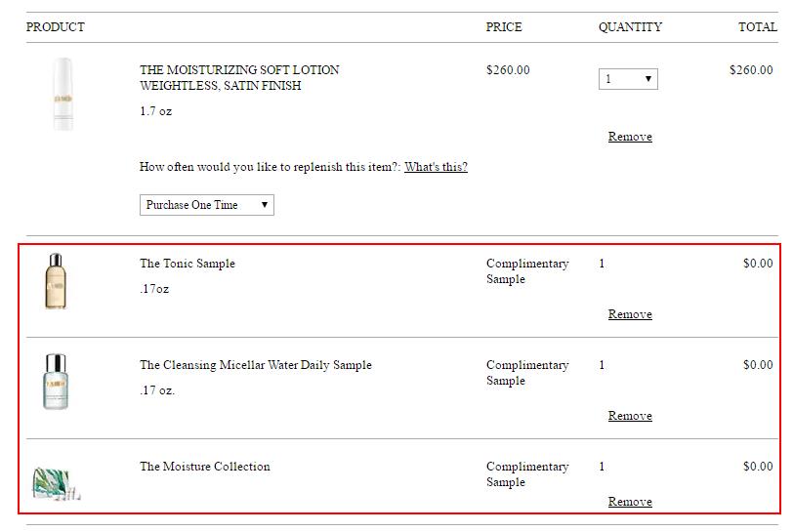793x532 pixels.
Task: Select The Moisture Collection product name
Action: (x=205, y=467)
